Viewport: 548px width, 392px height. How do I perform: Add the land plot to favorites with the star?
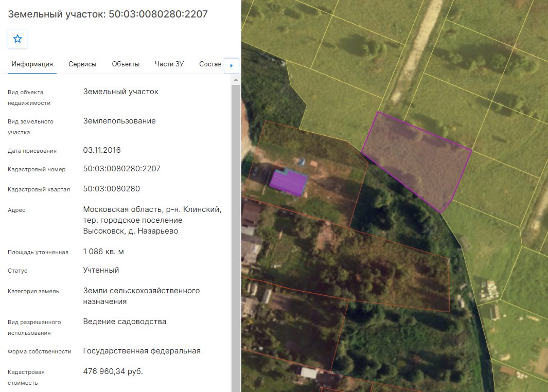[17, 39]
